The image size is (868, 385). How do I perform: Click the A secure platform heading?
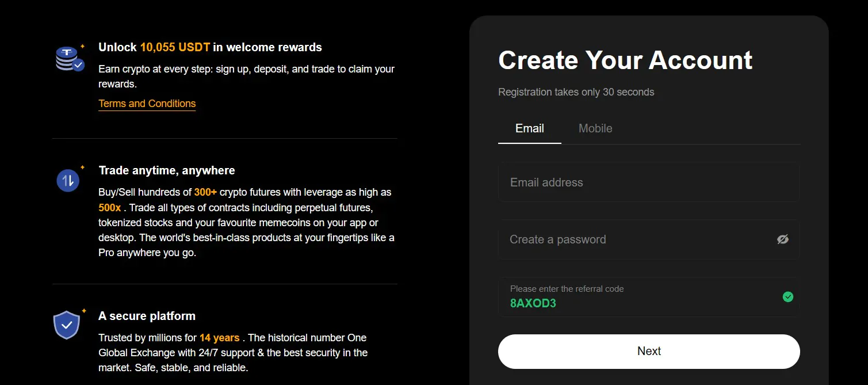tap(147, 316)
